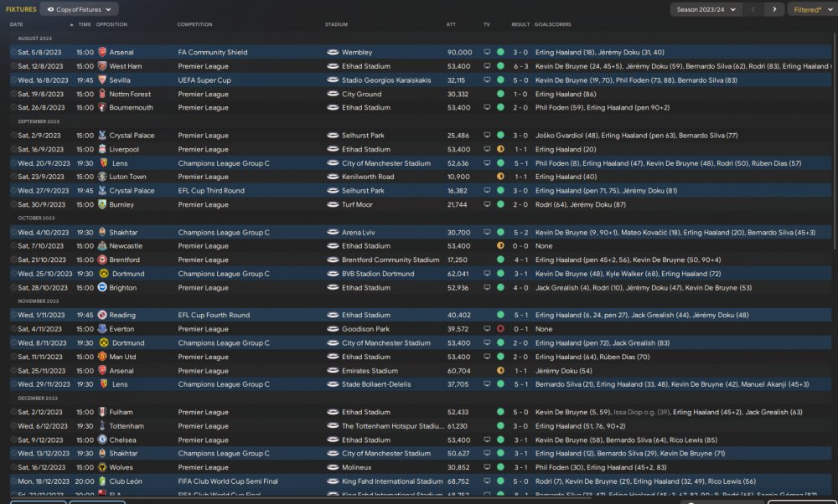Toggle the tick circle for Sat, 7/10/2023 fixture
838x504 pixels.
click(x=13, y=246)
